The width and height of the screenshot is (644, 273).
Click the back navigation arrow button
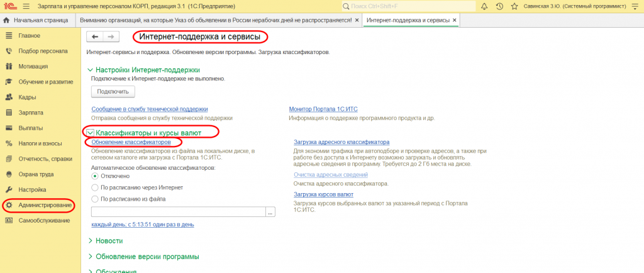point(97,37)
